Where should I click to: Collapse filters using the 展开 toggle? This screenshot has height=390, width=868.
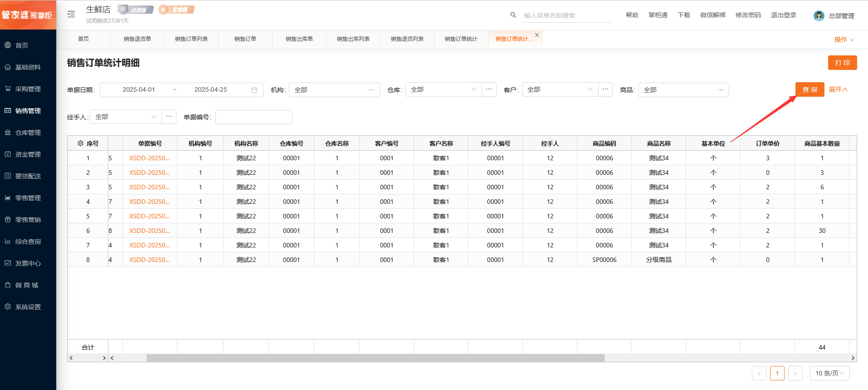838,89
